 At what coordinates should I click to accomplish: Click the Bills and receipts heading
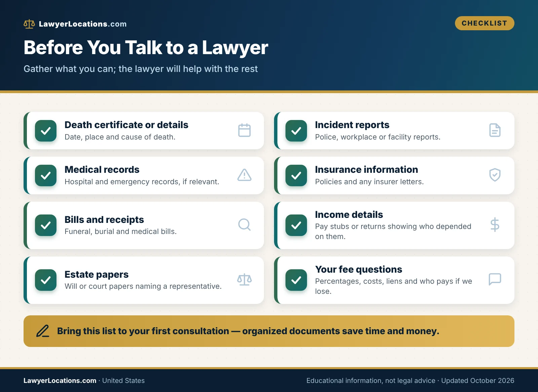104,220
